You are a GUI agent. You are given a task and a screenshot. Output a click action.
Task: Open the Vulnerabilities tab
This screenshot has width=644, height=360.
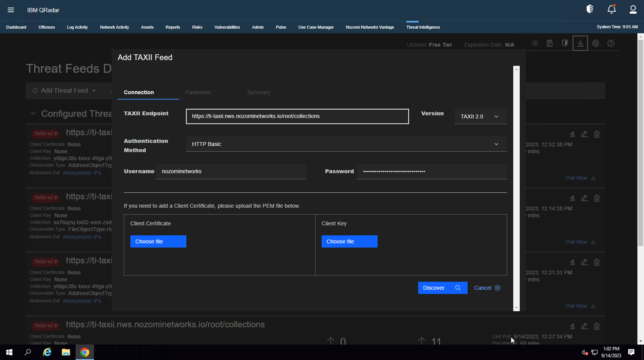tap(227, 27)
